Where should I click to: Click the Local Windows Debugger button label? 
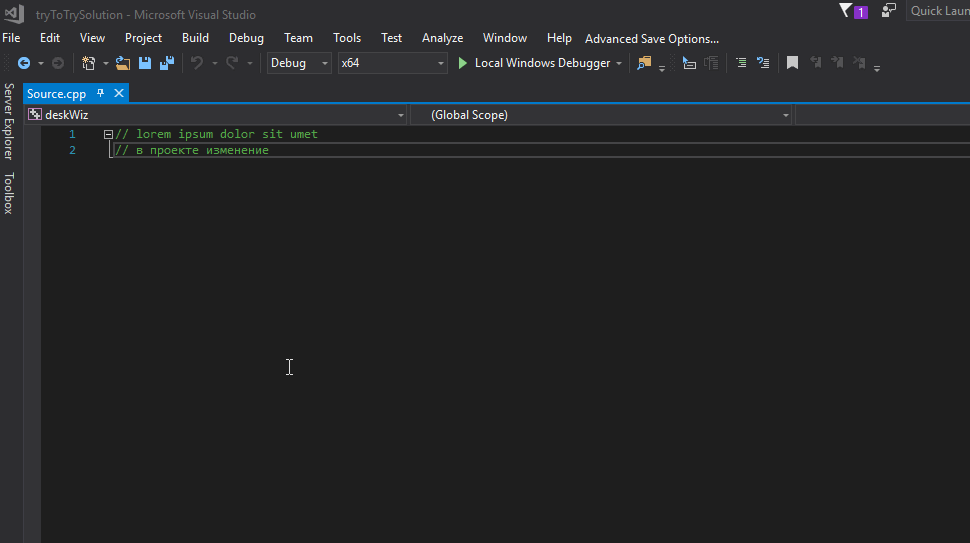coord(543,63)
